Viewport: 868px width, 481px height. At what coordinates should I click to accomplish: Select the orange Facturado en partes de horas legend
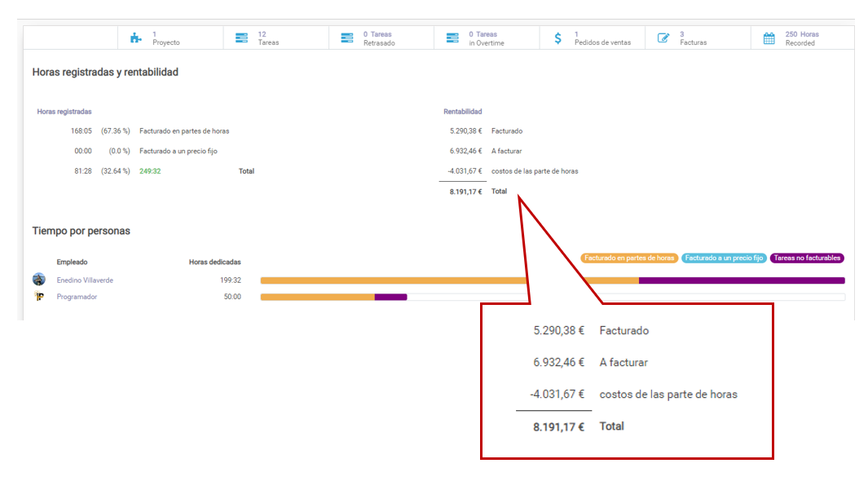pos(629,258)
